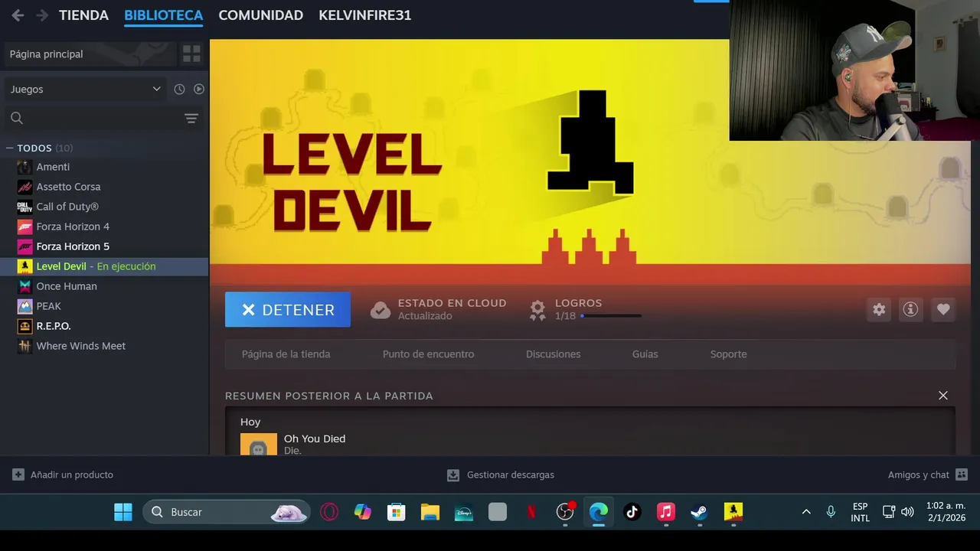
Task: Stop the game with DETENER
Action: pyautogui.click(x=288, y=309)
